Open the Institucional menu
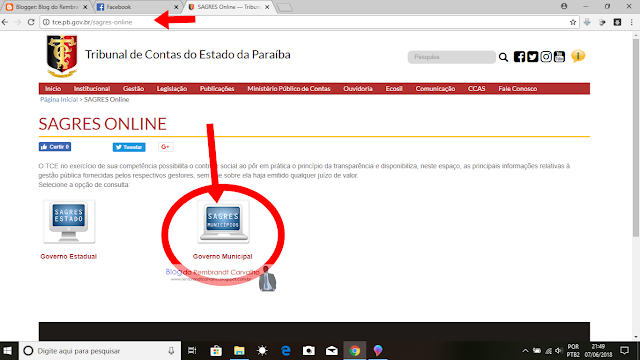640x360 pixels. pyautogui.click(x=92, y=89)
